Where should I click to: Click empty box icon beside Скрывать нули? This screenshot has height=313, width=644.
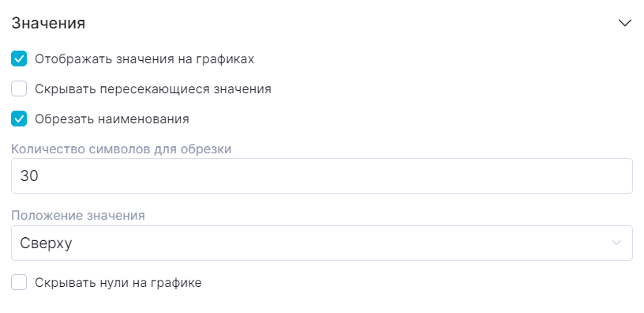(19, 282)
